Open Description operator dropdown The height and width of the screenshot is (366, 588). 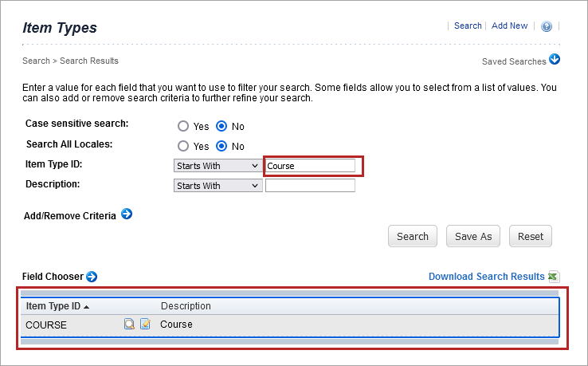pyautogui.click(x=218, y=186)
